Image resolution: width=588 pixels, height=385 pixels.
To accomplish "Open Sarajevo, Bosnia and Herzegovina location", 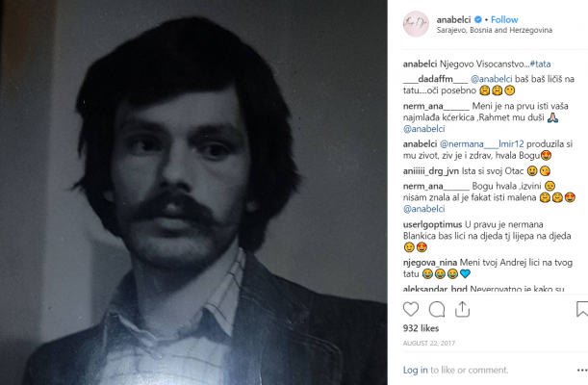I will (495, 30).
